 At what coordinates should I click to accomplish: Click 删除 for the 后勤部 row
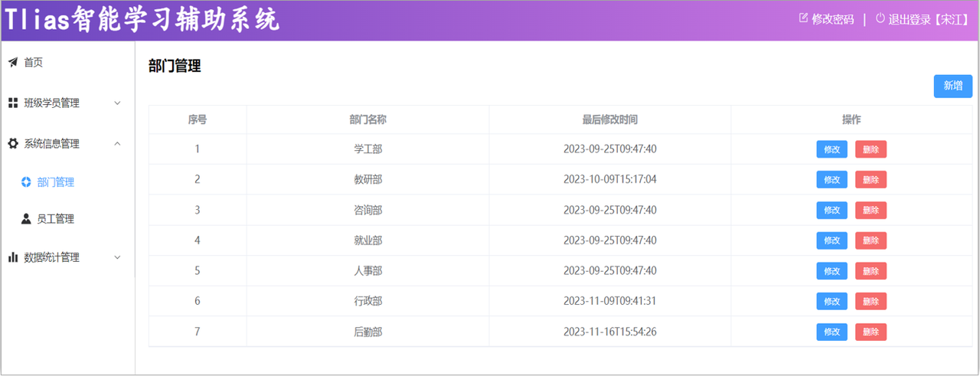[x=871, y=332]
